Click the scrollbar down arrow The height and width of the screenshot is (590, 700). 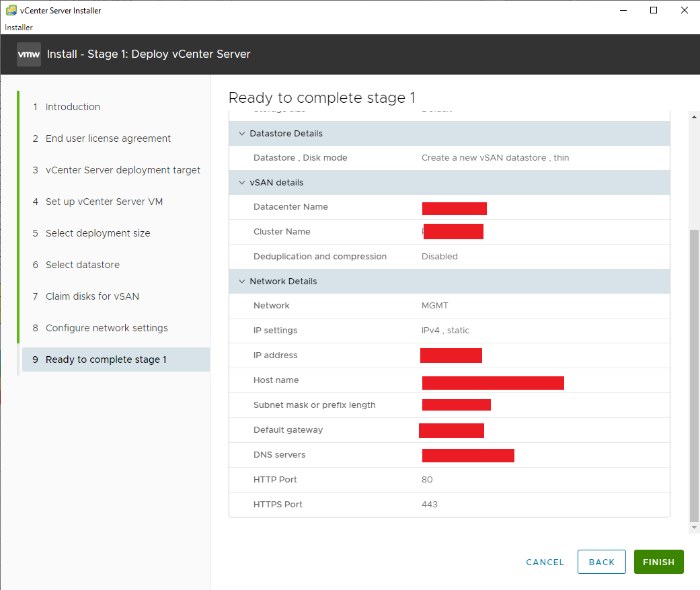click(694, 528)
